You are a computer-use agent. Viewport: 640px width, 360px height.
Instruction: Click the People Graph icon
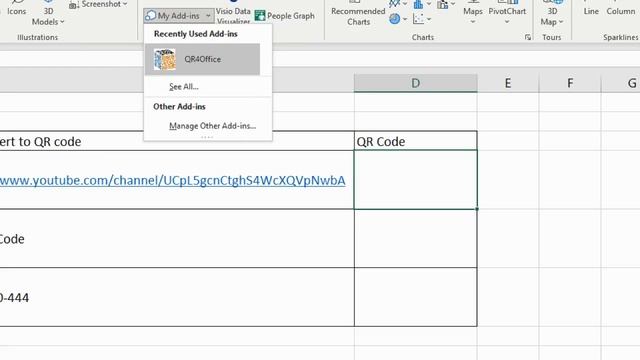point(260,16)
